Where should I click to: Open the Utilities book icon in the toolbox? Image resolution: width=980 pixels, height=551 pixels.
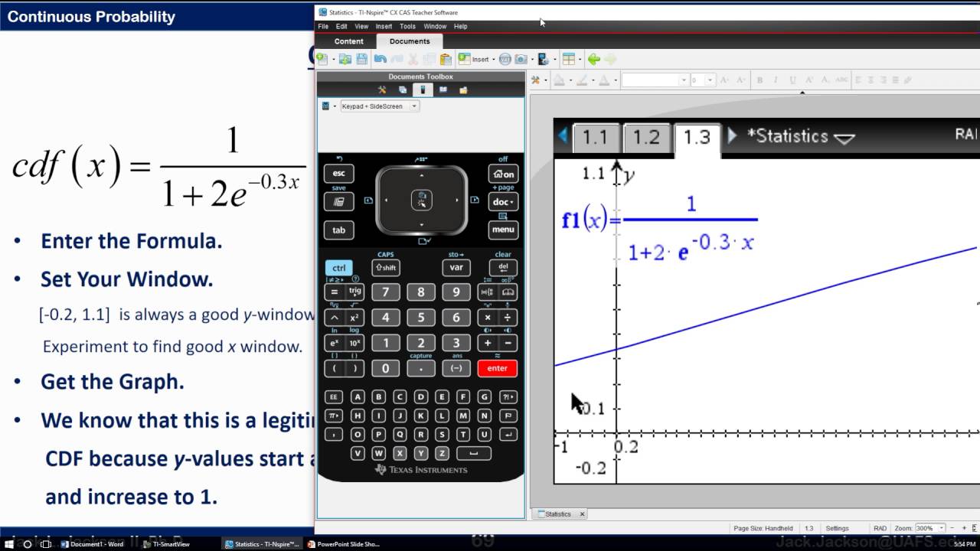(443, 90)
